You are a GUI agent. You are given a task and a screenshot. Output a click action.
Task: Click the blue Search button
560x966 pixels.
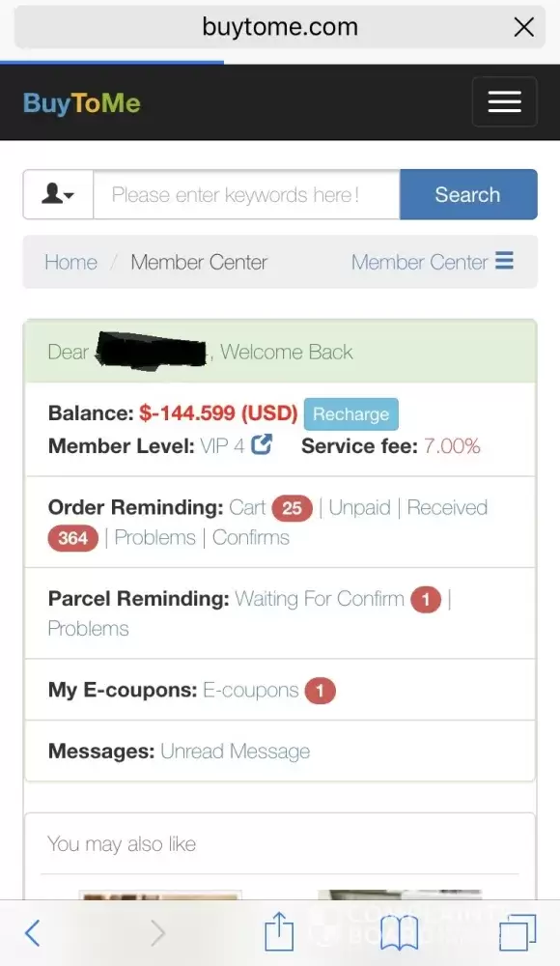(468, 195)
